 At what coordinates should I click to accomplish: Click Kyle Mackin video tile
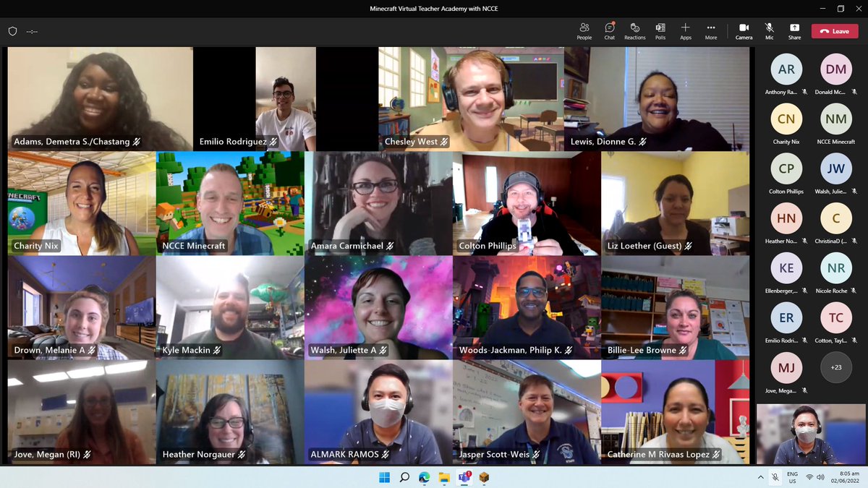pyautogui.click(x=230, y=308)
